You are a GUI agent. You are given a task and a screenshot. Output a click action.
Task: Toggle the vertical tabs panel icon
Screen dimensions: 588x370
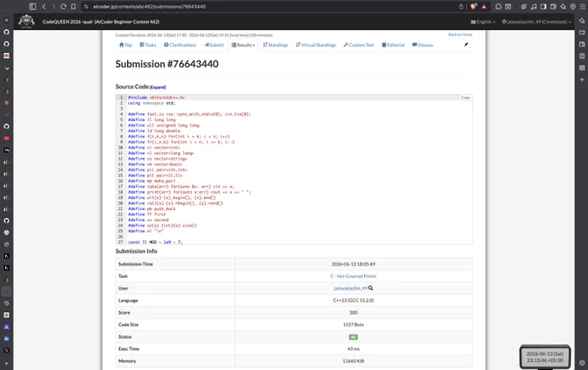point(33,6)
